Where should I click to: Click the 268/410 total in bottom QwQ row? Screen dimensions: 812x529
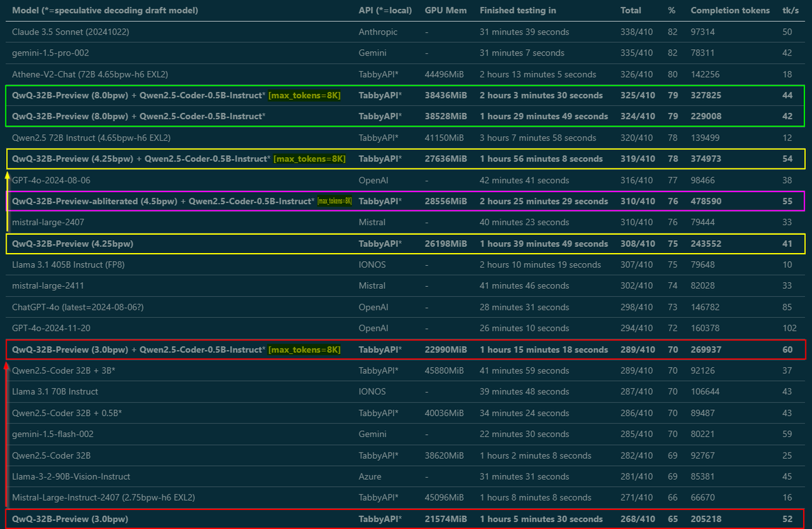[637, 520]
